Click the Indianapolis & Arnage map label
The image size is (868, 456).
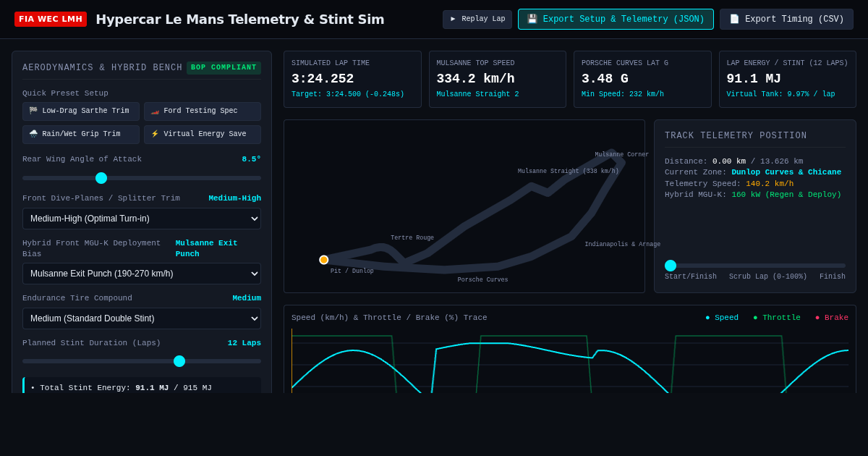click(x=623, y=245)
